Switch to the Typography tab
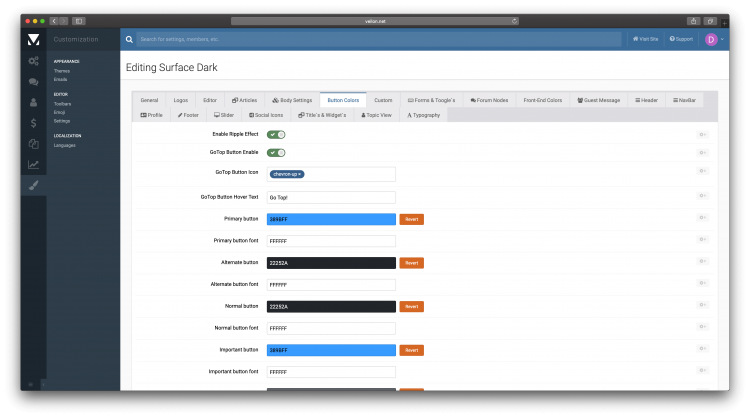Screen dimensions: 750x418 point(423,115)
